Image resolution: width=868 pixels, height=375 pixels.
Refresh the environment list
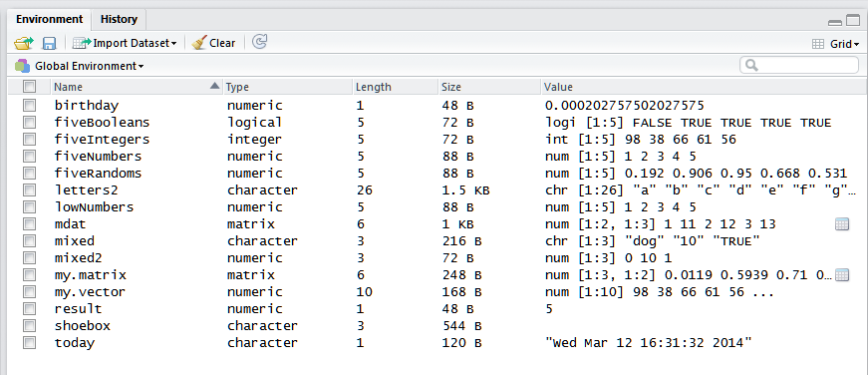[259, 42]
